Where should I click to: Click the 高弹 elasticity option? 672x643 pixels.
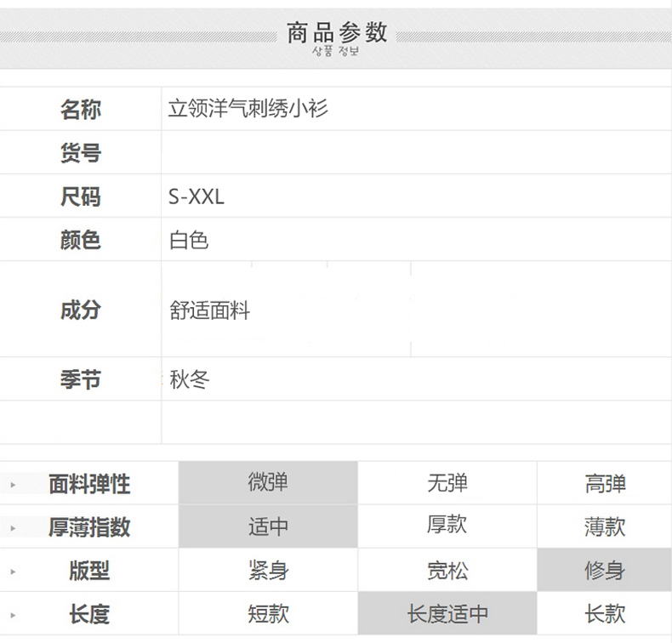[x=605, y=483]
